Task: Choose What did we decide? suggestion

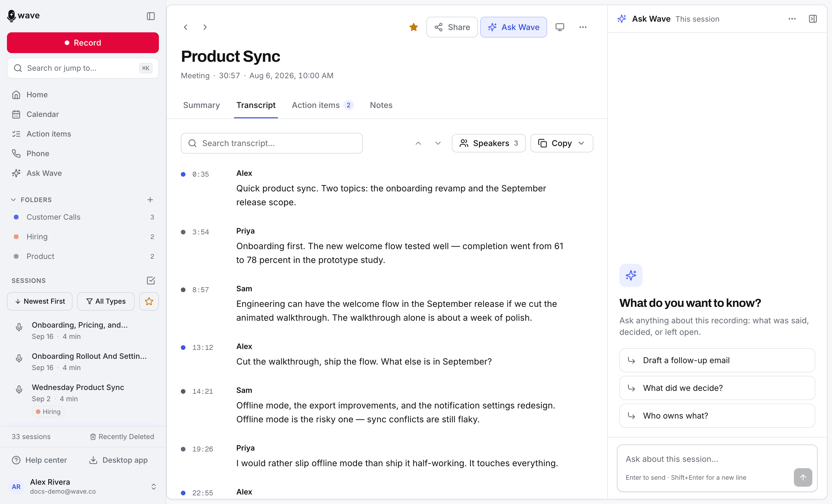Action: click(717, 388)
